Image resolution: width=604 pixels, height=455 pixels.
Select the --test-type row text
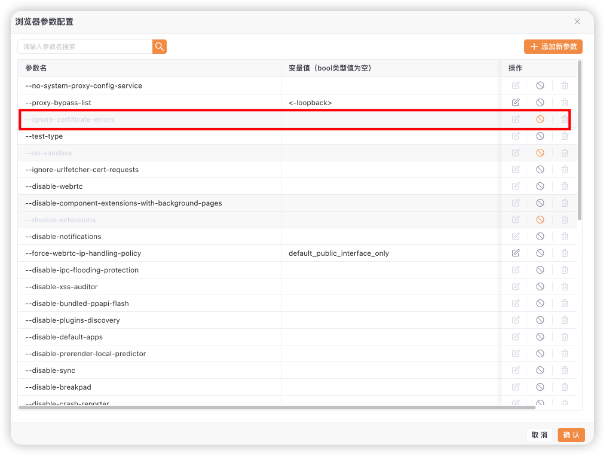[44, 136]
